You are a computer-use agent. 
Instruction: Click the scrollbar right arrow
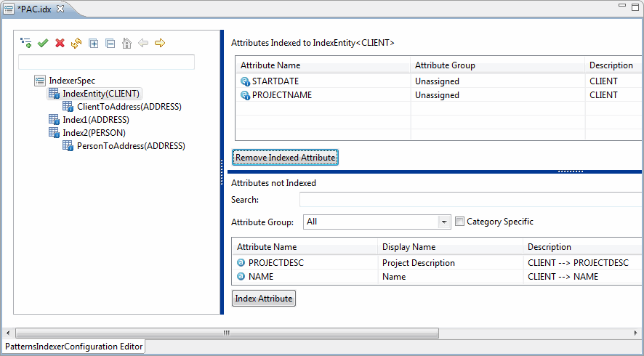(x=636, y=333)
